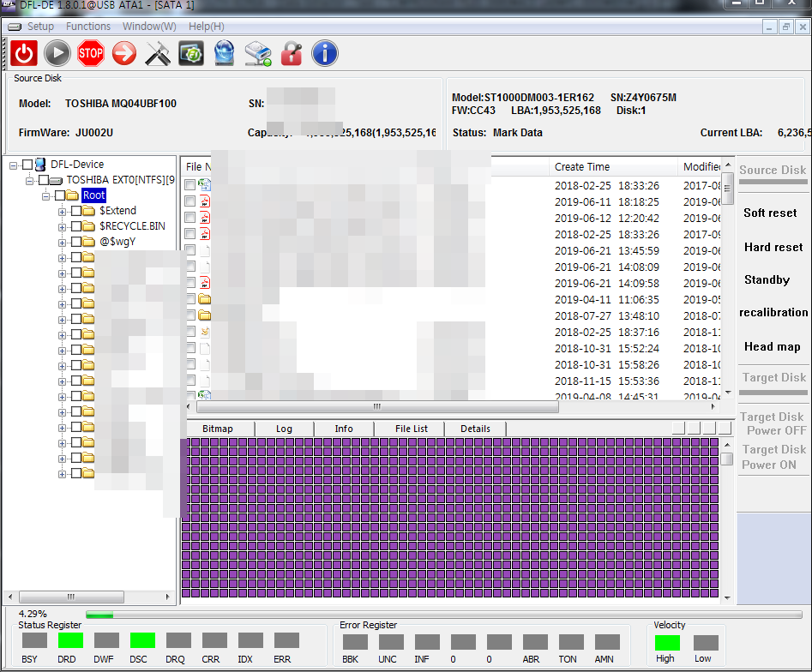Click the STOP sign toolbar icon
The height and width of the screenshot is (672, 812).
click(x=90, y=53)
